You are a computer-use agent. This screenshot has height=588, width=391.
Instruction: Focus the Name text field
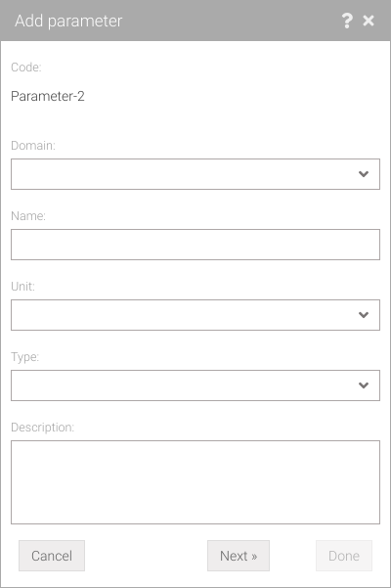[x=195, y=245]
